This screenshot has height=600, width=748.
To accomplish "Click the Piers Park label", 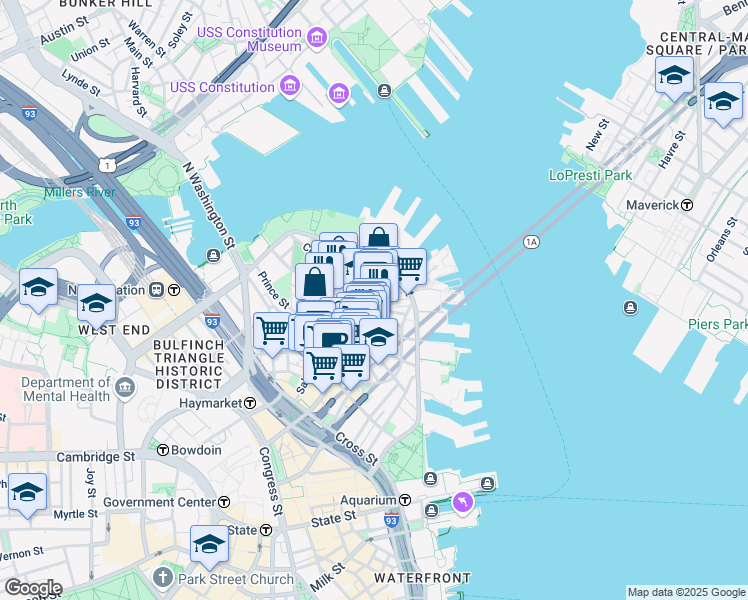I will coord(717,324).
